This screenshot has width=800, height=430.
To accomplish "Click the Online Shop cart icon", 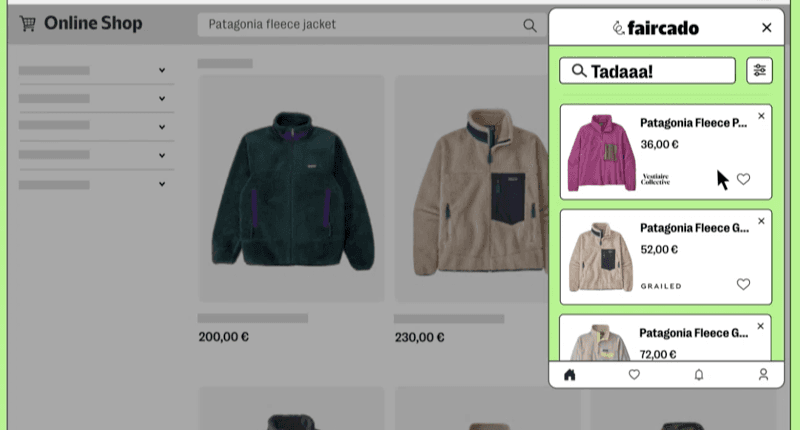I will (x=27, y=23).
